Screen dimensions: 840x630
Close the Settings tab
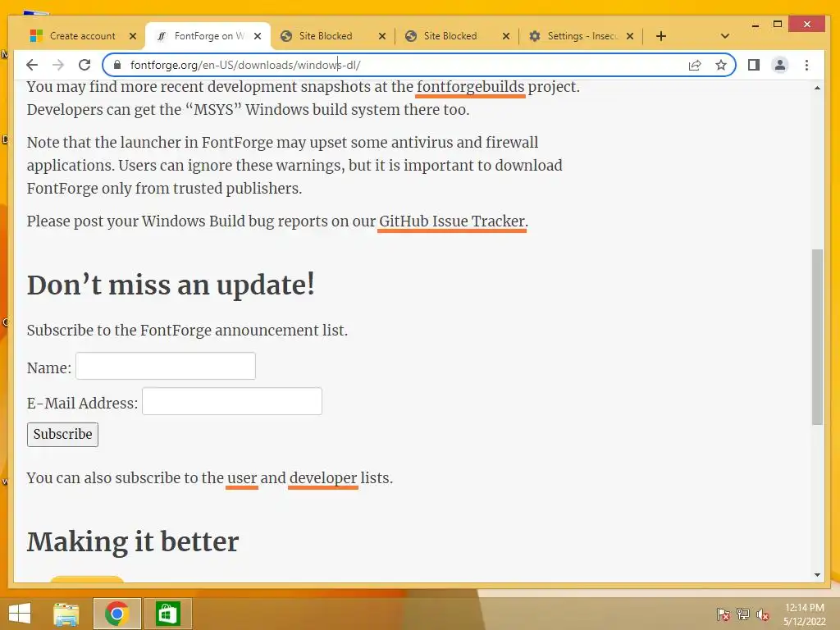(630, 36)
